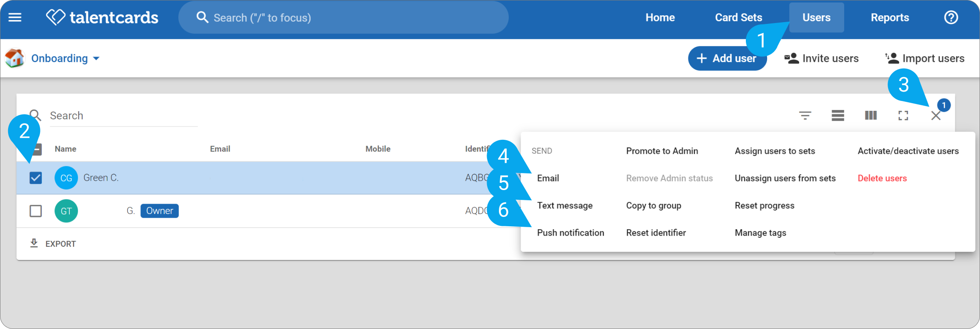Click the EXPORT button
This screenshot has height=329, width=980.
53,244
